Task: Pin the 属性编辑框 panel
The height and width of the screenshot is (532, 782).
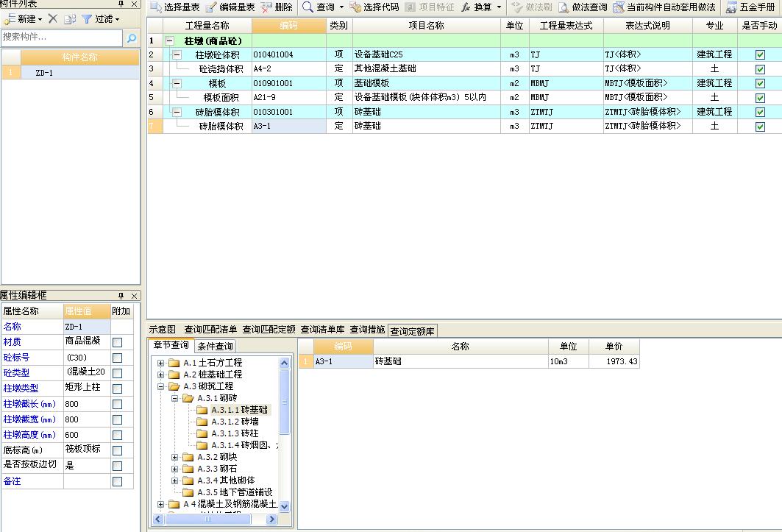Action: [x=121, y=296]
